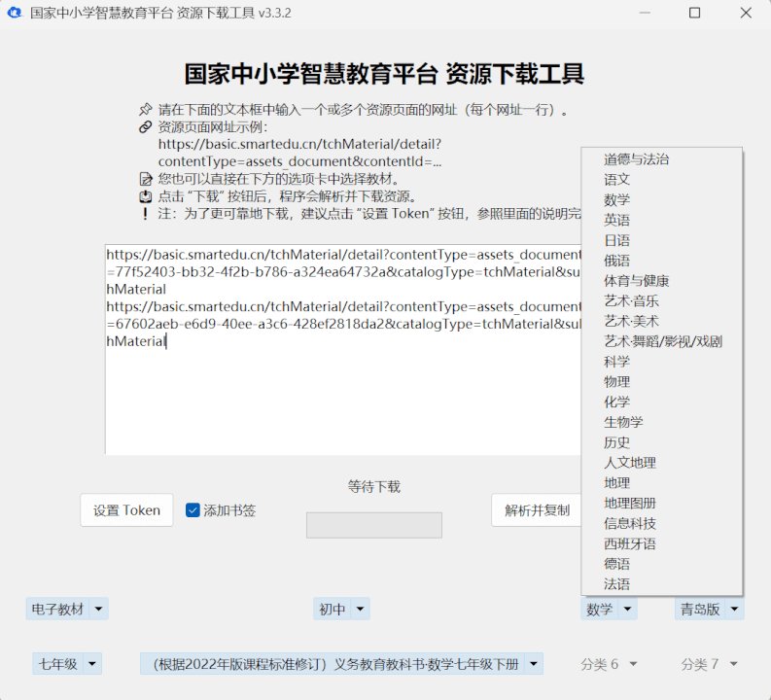Image resolution: width=771 pixels, height=700 pixels.
Task: Minimize the download tool window
Action: pyautogui.click(x=645, y=13)
